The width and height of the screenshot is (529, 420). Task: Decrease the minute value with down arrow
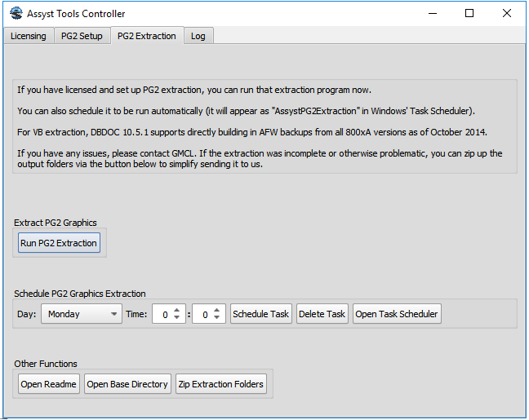[218, 319]
